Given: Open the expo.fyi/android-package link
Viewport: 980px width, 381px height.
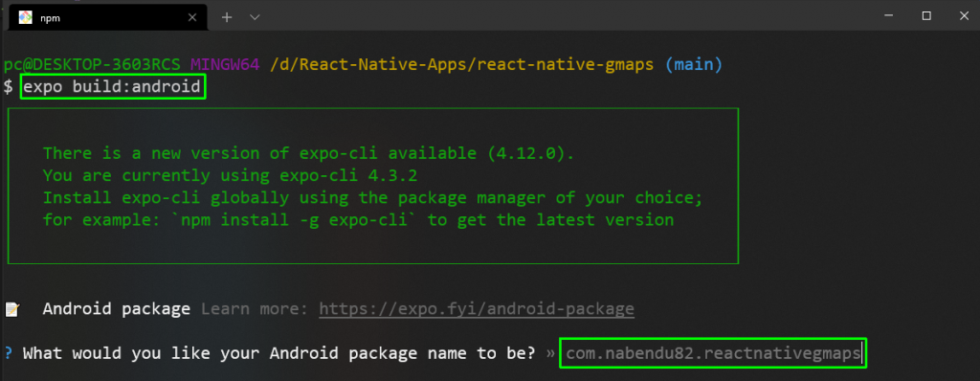Looking at the screenshot, I should pos(477,309).
